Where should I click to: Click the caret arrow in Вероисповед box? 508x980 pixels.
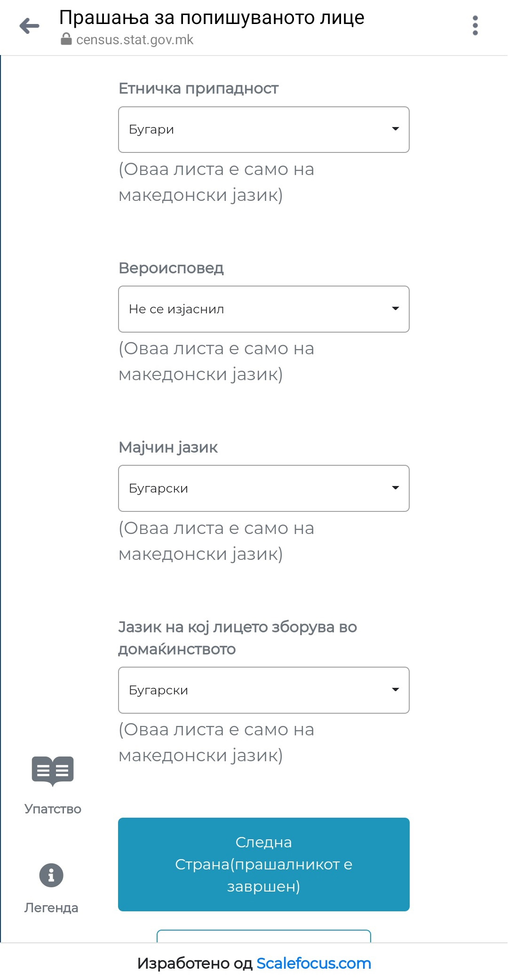click(x=396, y=309)
